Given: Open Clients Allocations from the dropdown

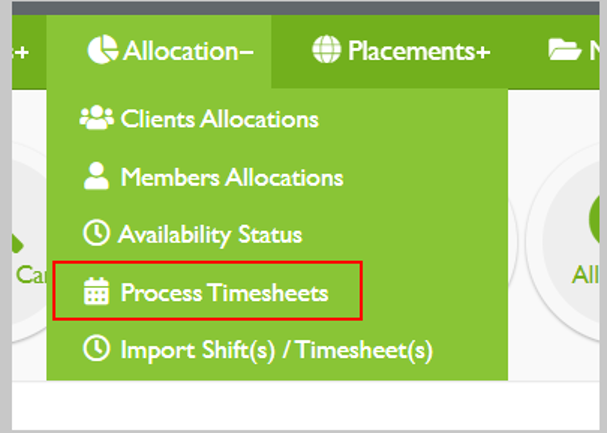Looking at the screenshot, I should tap(219, 119).
